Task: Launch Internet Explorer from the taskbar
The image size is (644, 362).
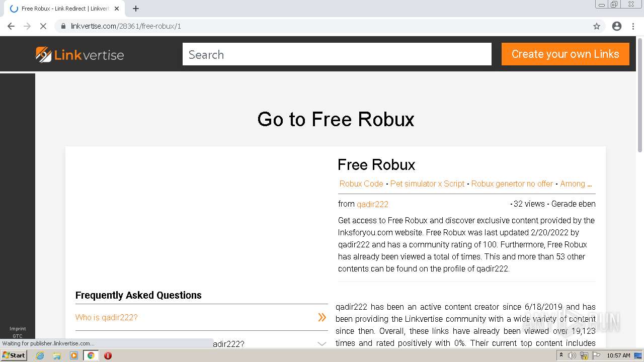Action: click(x=40, y=355)
